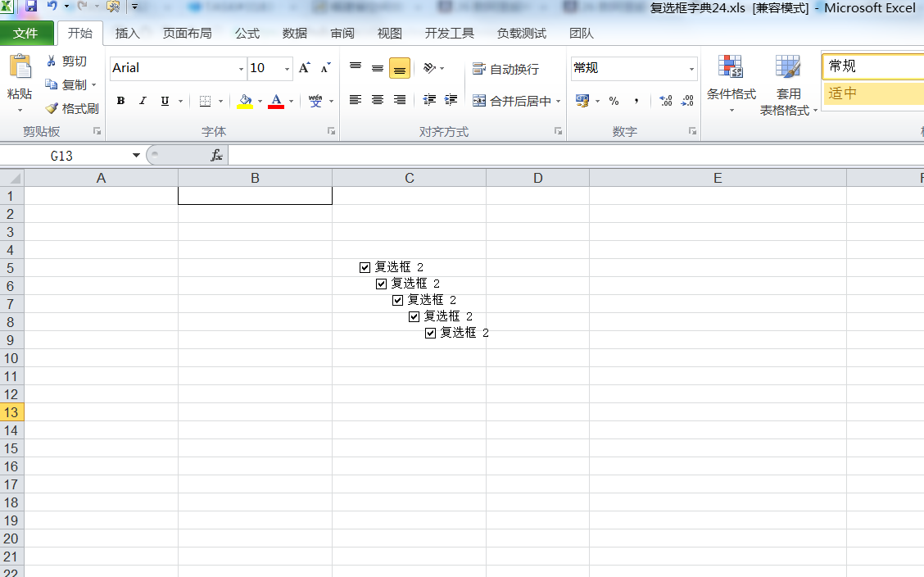Toggle the checkbox in row 6
Screen dimensions: 924x577
coord(381,284)
